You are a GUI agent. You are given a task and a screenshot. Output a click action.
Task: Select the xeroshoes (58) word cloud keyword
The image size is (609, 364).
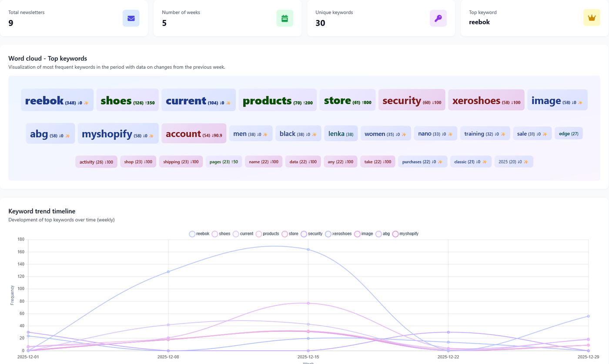point(486,100)
